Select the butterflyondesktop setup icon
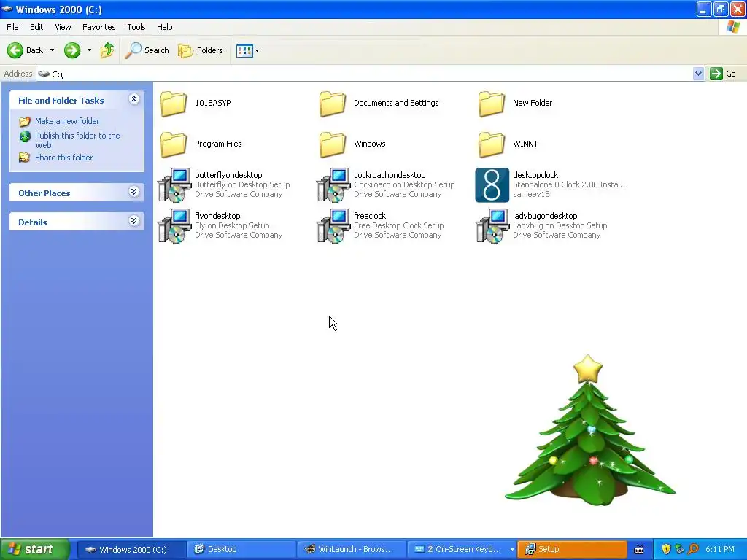Viewport: 747px width, 560px height. coord(174,184)
